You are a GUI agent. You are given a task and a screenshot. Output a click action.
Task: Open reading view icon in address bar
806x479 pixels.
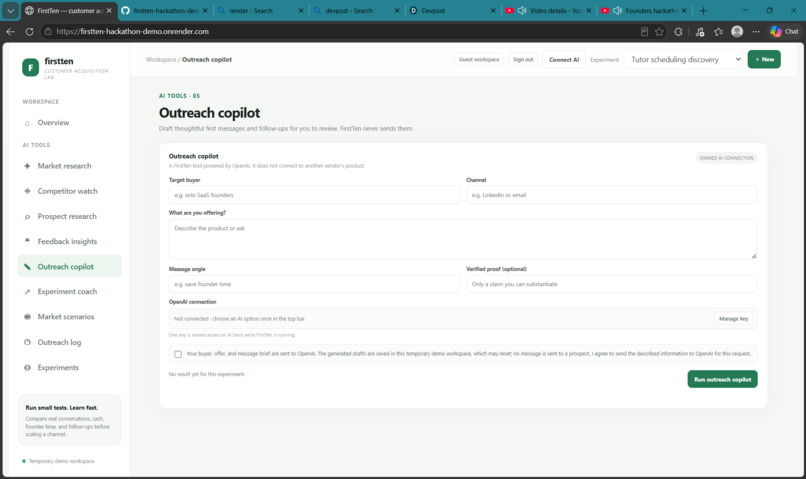point(644,32)
